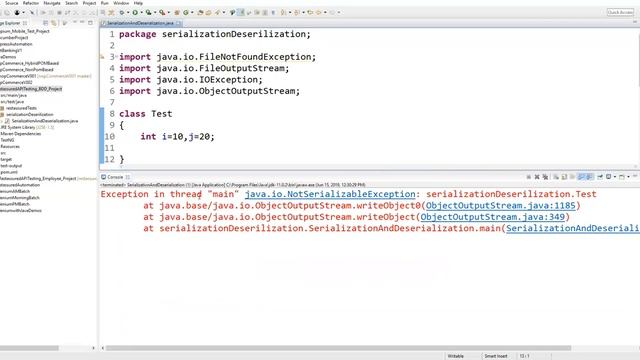Click the console horizontal scrollbar
Viewport: 640px width, 360px height.
click(x=338, y=348)
